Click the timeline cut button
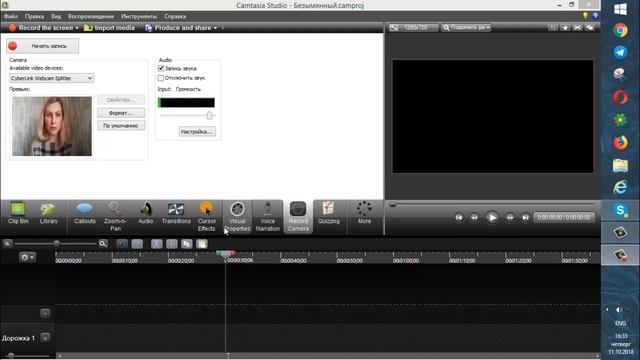The height and width of the screenshot is (360, 640). [157, 244]
